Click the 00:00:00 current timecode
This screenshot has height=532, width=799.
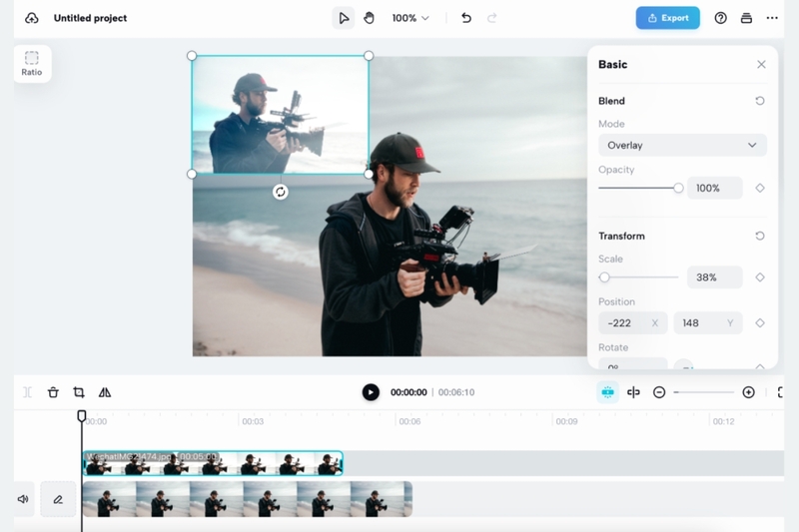point(408,392)
